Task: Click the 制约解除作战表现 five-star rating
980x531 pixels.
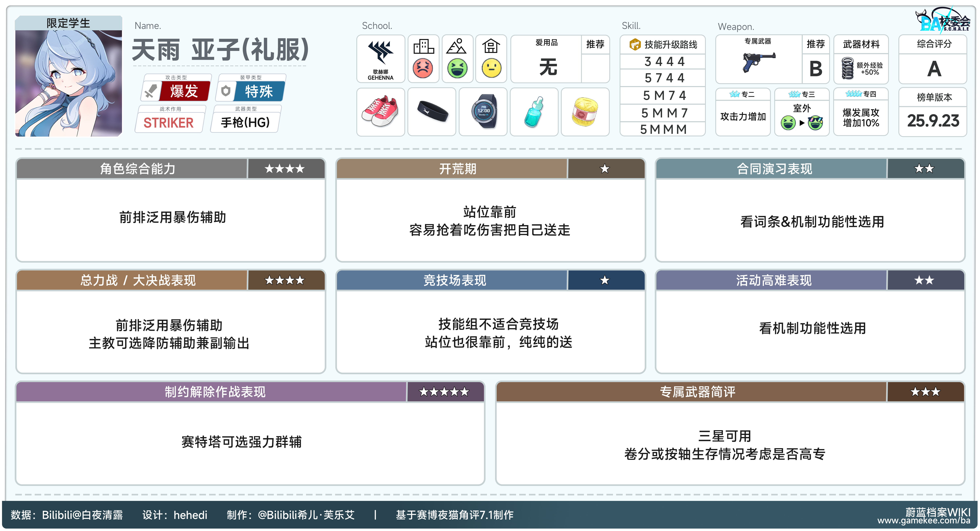Action: [444, 392]
